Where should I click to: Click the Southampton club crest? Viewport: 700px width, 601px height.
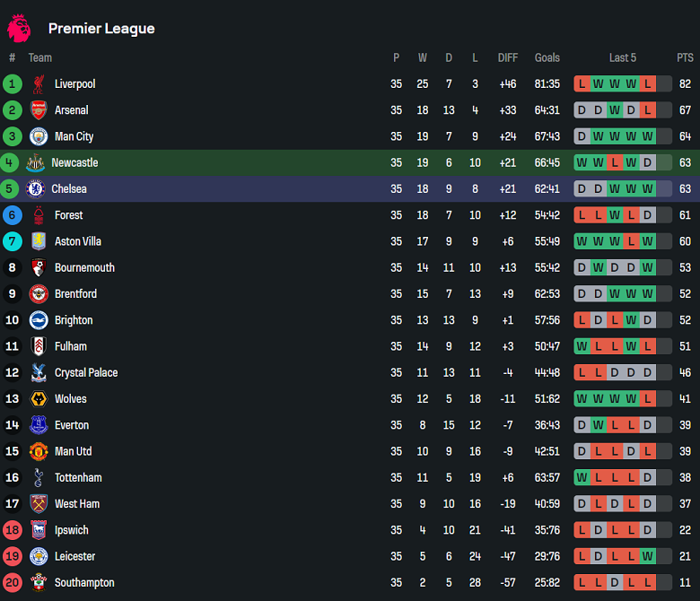coord(39,582)
